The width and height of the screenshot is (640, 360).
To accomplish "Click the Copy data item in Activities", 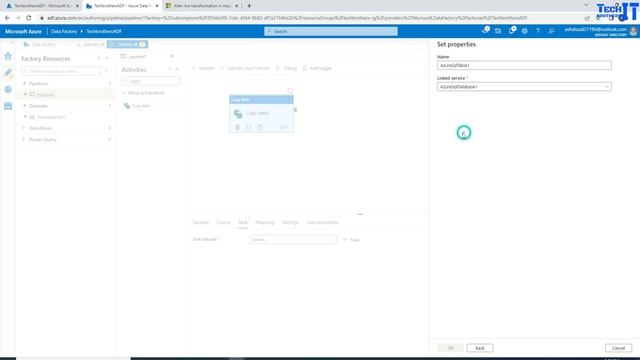I will tap(150, 106).
